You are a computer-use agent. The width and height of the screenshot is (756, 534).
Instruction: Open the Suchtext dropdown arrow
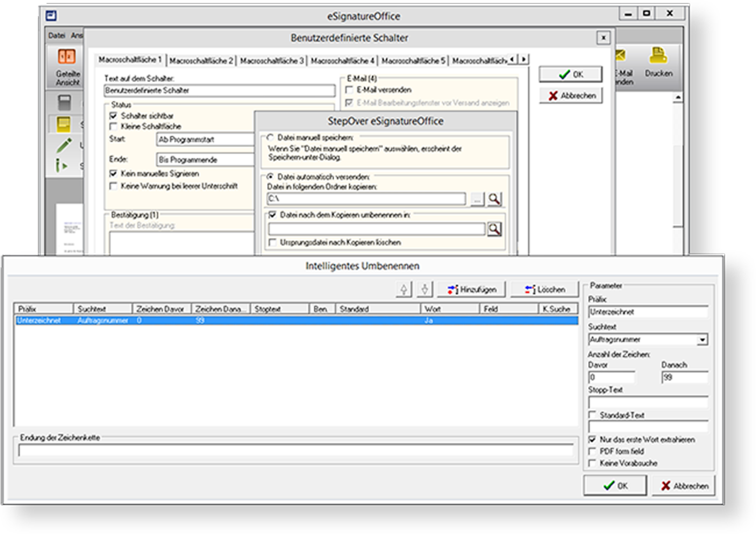(x=702, y=339)
